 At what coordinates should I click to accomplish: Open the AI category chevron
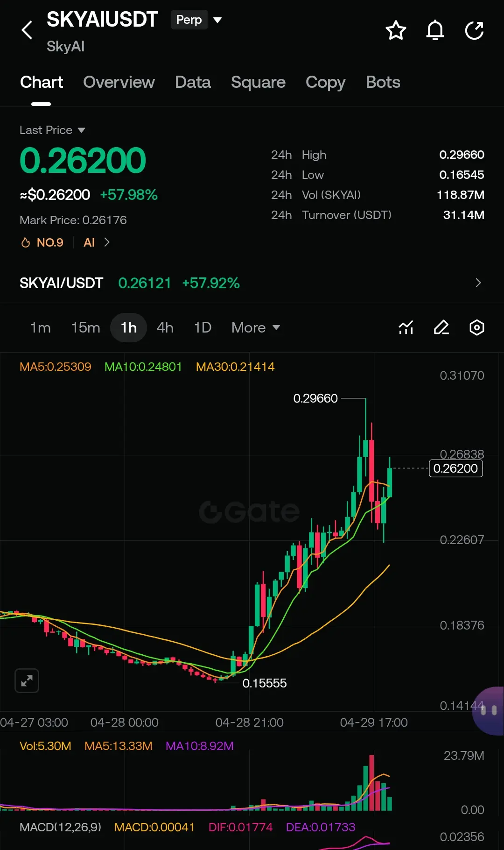coord(107,242)
